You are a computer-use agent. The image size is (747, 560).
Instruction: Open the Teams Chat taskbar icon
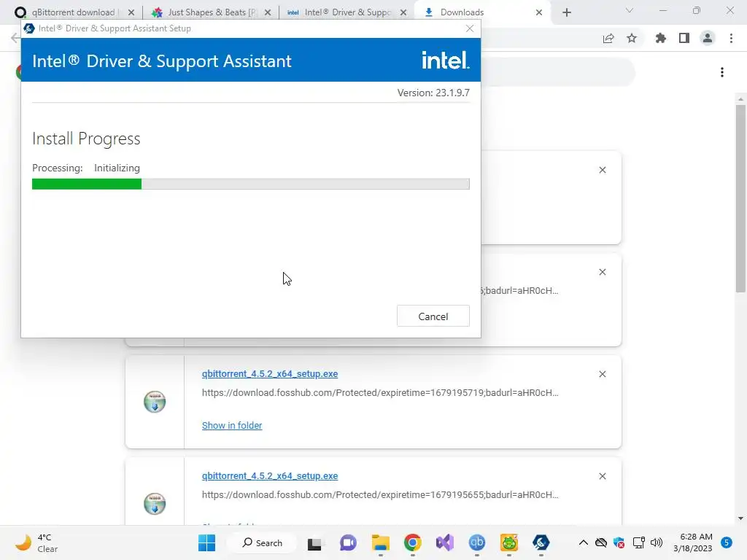pos(348,542)
